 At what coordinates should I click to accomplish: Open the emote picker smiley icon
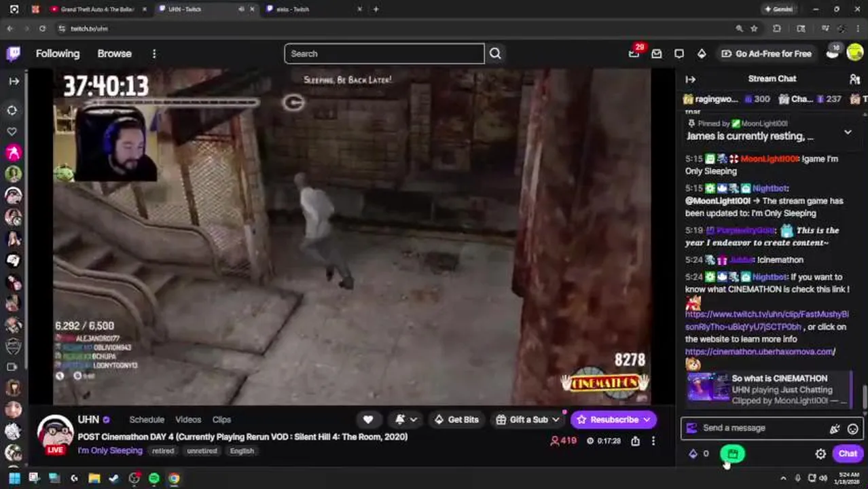click(852, 429)
